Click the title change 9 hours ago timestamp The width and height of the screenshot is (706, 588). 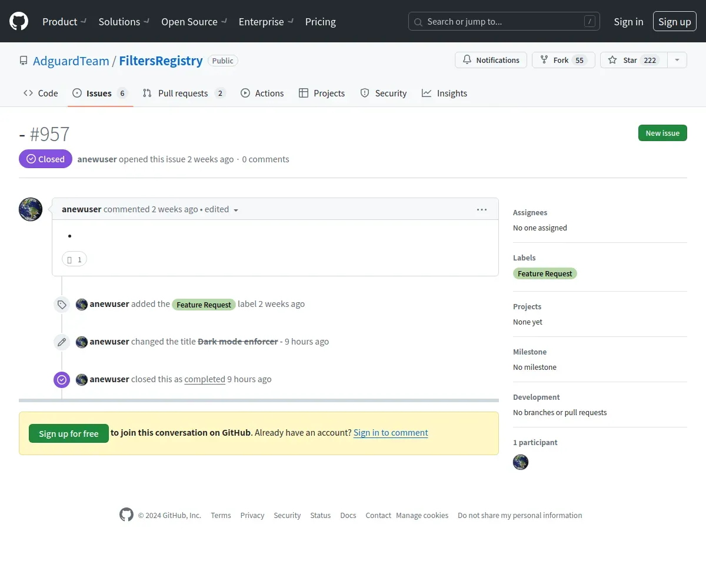pos(307,342)
